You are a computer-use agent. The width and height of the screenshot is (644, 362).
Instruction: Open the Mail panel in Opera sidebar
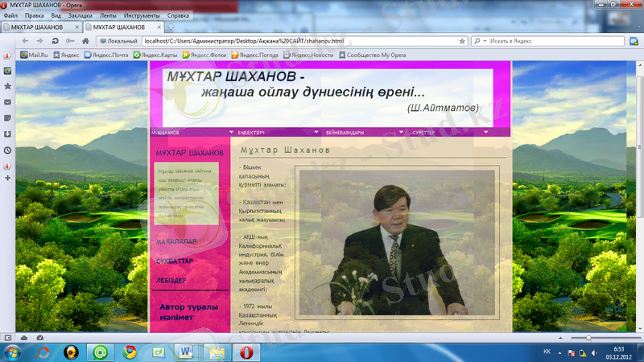[x=7, y=102]
